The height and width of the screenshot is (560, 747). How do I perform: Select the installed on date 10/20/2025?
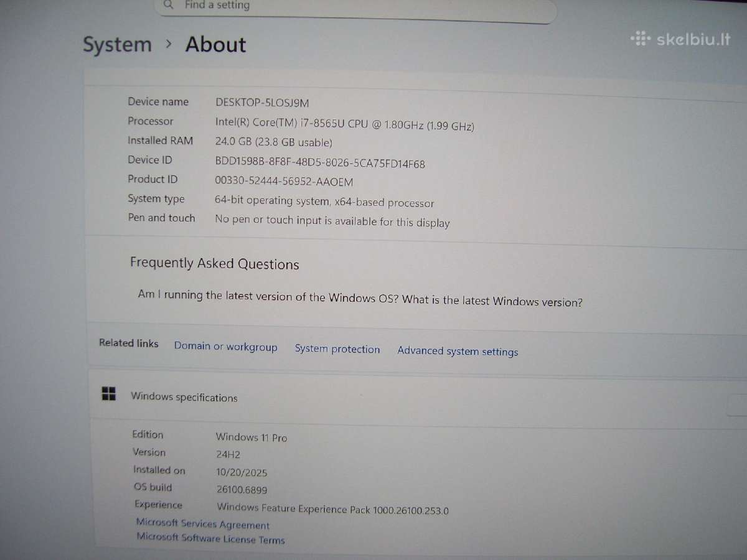pos(242,472)
